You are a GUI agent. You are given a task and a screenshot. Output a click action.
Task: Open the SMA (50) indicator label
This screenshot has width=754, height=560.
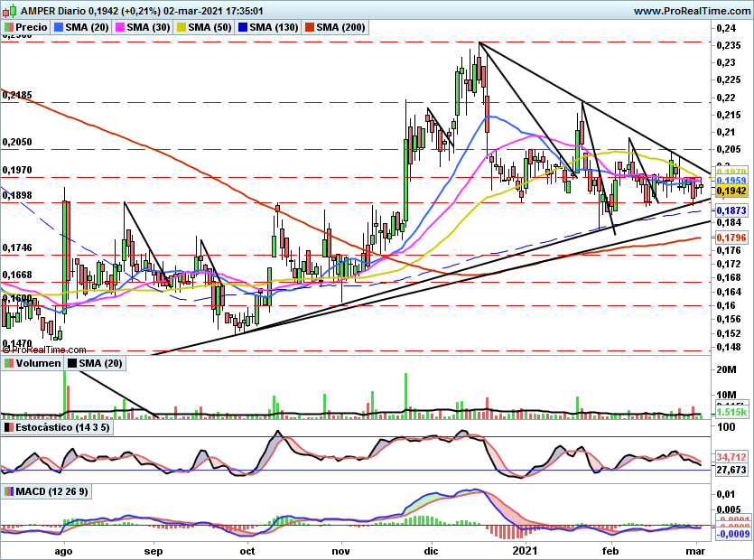coord(209,27)
